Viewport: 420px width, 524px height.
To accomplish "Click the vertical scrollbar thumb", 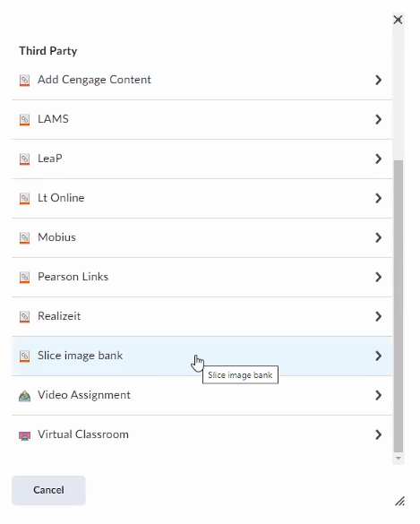I will [x=399, y=305].
